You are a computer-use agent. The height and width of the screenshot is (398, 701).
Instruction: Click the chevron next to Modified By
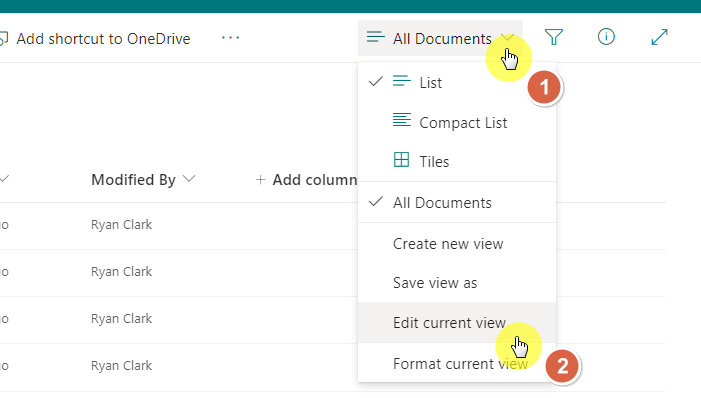[189, 179]
